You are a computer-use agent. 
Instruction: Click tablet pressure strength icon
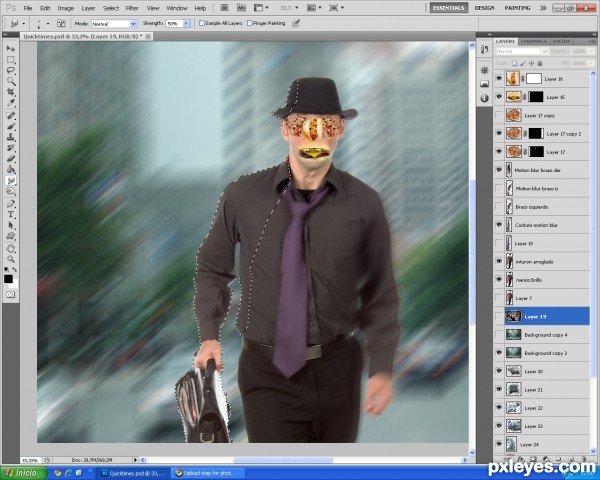click(x=295, y=23)
